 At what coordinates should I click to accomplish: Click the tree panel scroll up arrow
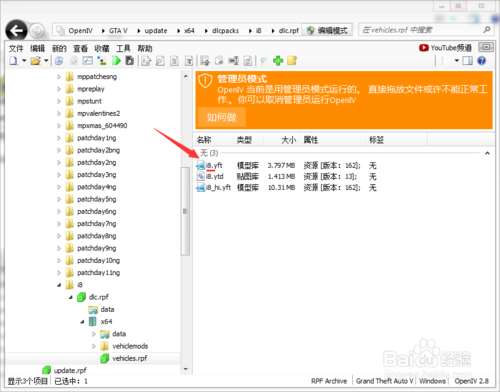[x=186, y=76]
